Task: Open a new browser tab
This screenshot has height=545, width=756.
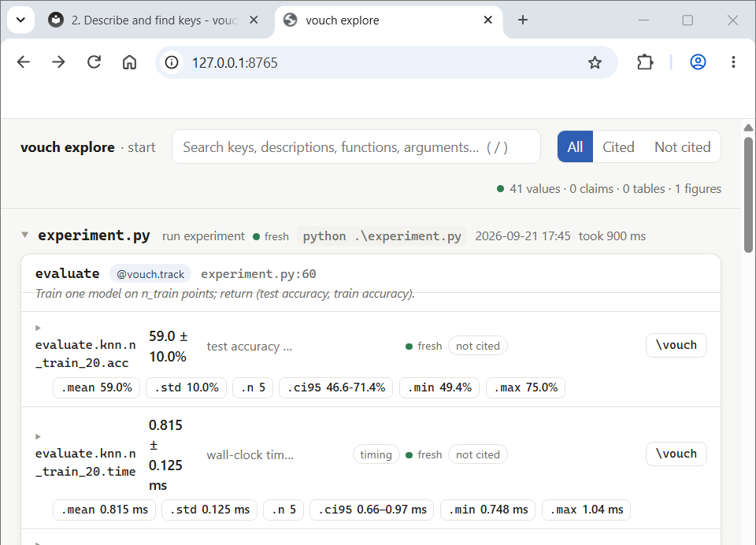Action: (523, 20)
